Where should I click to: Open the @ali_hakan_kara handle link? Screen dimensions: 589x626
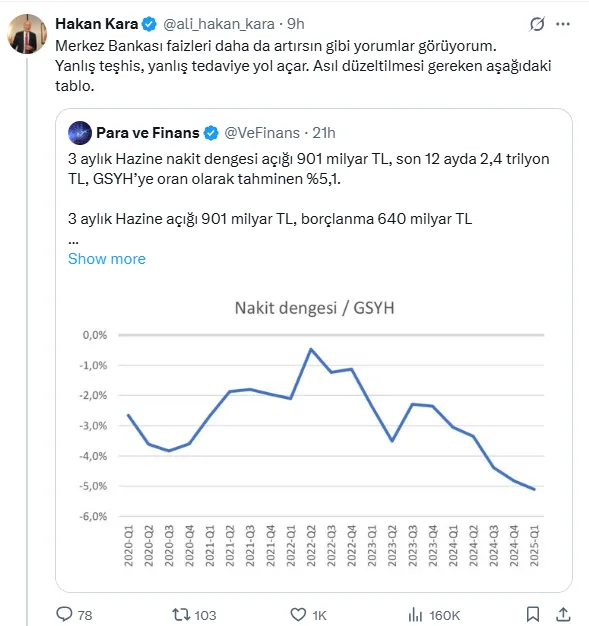coord(219,24)
